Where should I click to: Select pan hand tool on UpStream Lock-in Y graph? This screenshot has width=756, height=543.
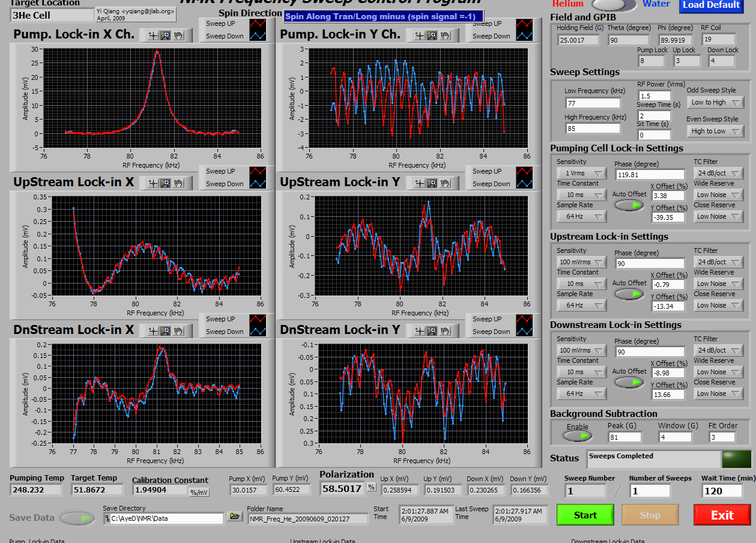pos(445,183)
